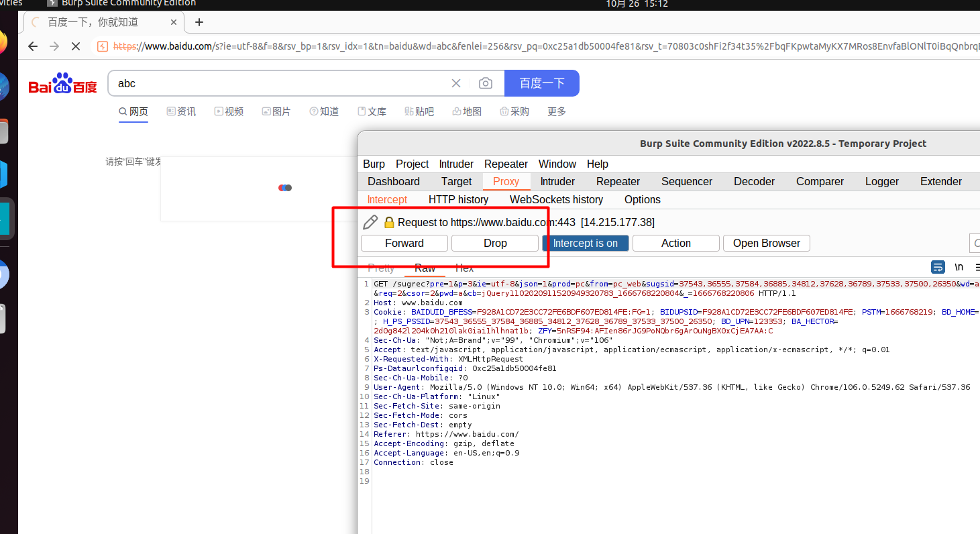Open the Intruder menu in menu bar
Viewport: 980px width, 534px height.
coord(456,164)
